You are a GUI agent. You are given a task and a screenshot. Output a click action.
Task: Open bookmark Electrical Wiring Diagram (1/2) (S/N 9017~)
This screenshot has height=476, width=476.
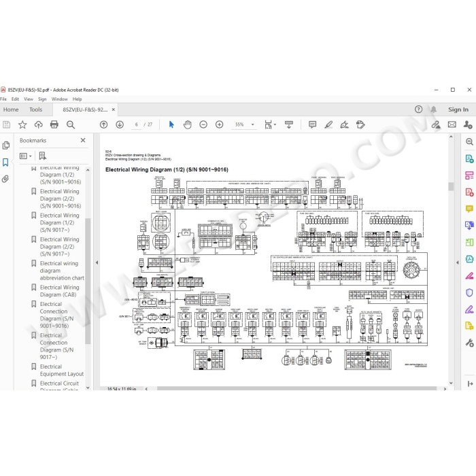(60, 222)
